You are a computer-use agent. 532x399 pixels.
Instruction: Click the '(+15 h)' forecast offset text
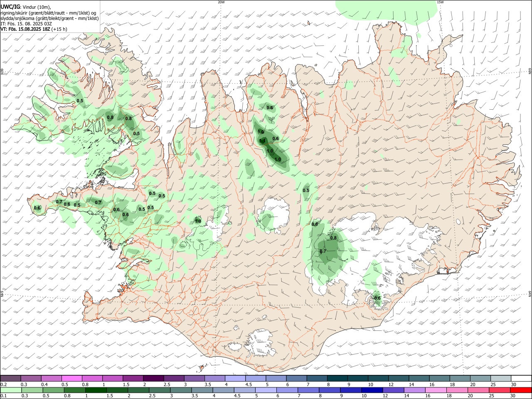pos(60,29)
